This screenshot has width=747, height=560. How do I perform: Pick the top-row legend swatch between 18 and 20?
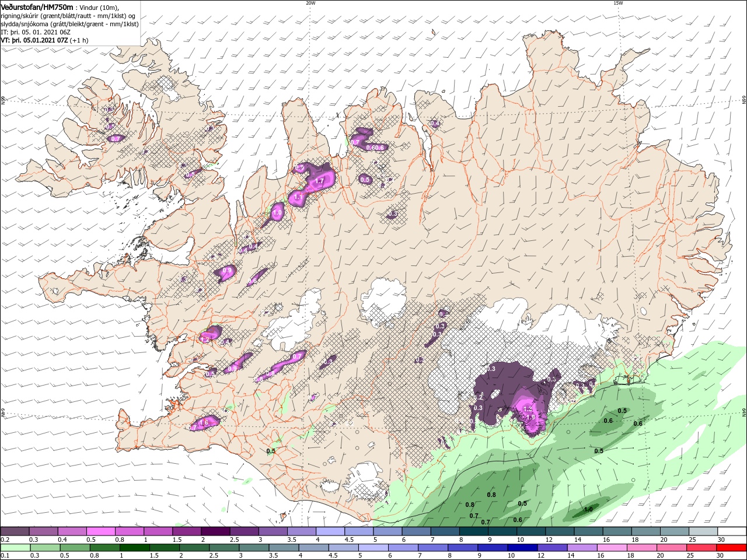tap(645, 531)
